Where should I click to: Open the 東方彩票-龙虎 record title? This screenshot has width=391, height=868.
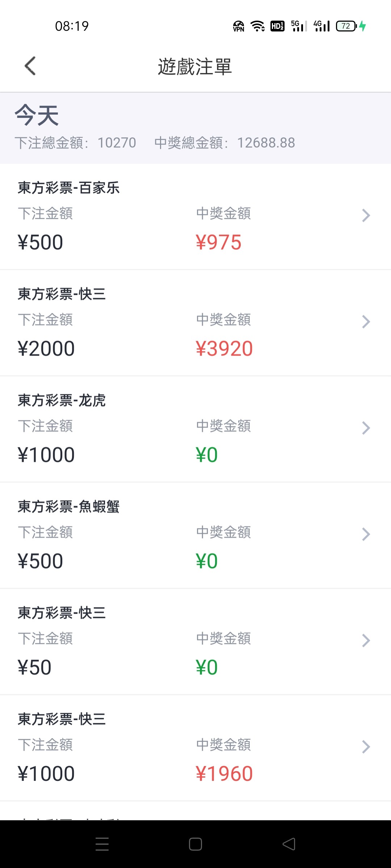[62, 401]
